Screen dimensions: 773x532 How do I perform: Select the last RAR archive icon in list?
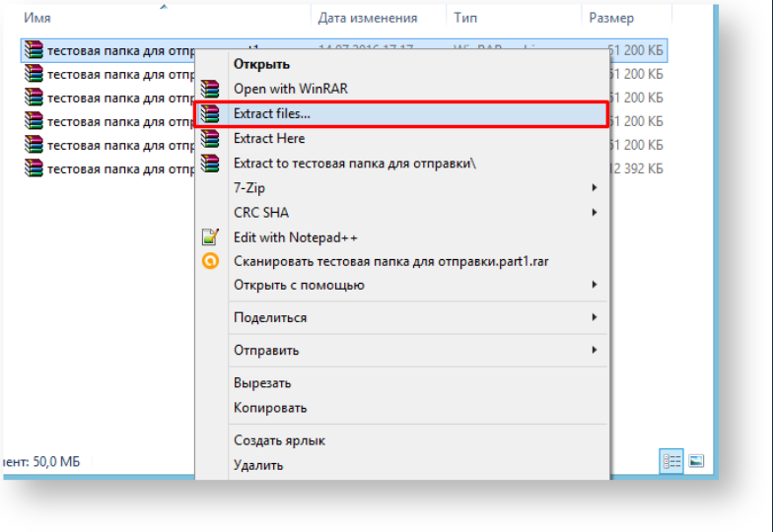[34, 168]
